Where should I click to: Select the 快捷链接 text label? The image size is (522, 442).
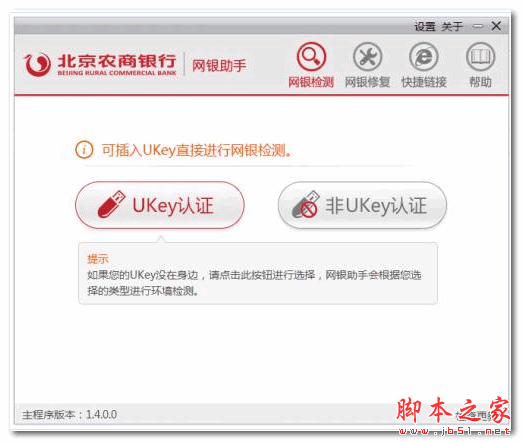pos(424,82)
